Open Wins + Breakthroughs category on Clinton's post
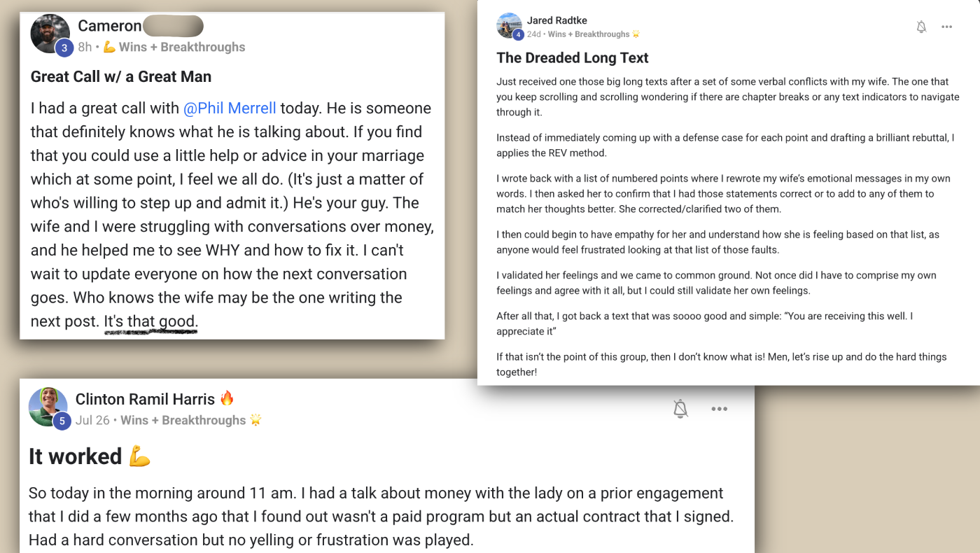Image resolution: width=980 pixels, height=553 pixels. [x=183, y=420]
